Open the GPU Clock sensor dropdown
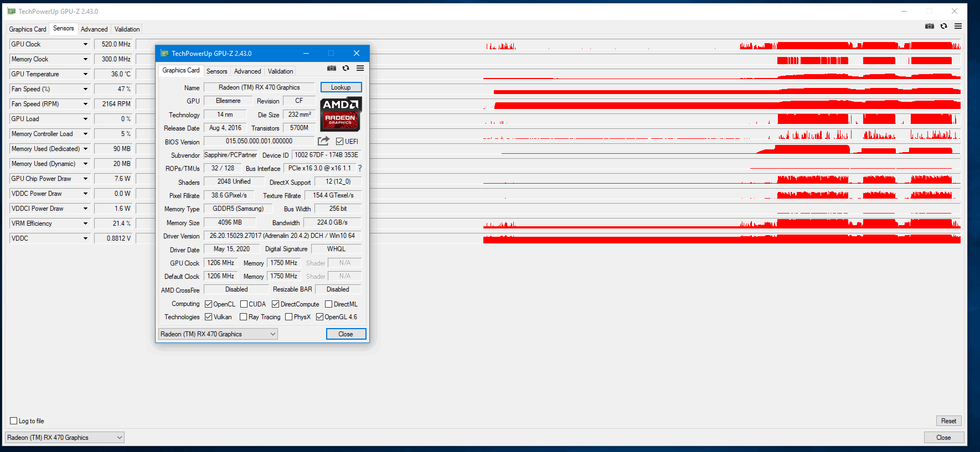 tap(85, 44)
